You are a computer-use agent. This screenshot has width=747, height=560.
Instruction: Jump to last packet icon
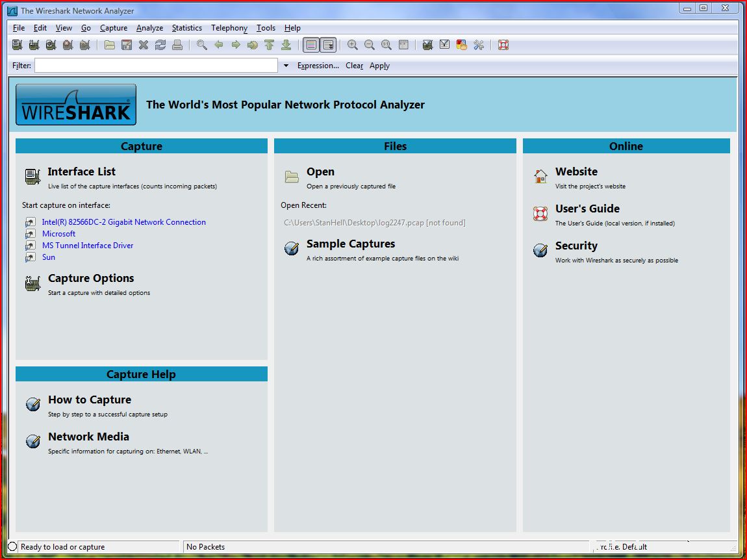coord(286,45)
